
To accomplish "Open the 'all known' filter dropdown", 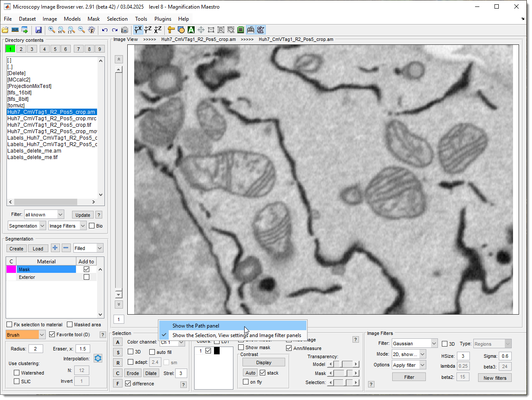I will (x=60, y=214).
